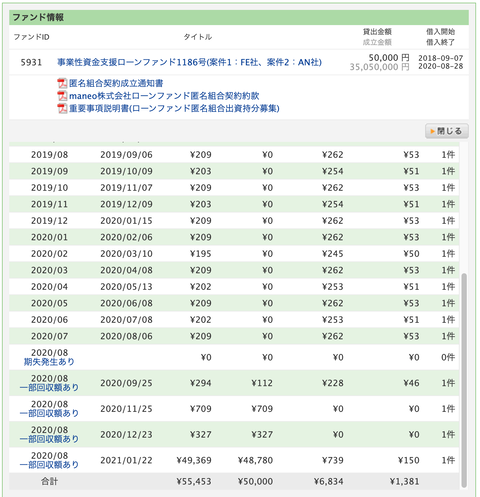
Task: Click the 閉じる button
Action: (x=447, y=131)
